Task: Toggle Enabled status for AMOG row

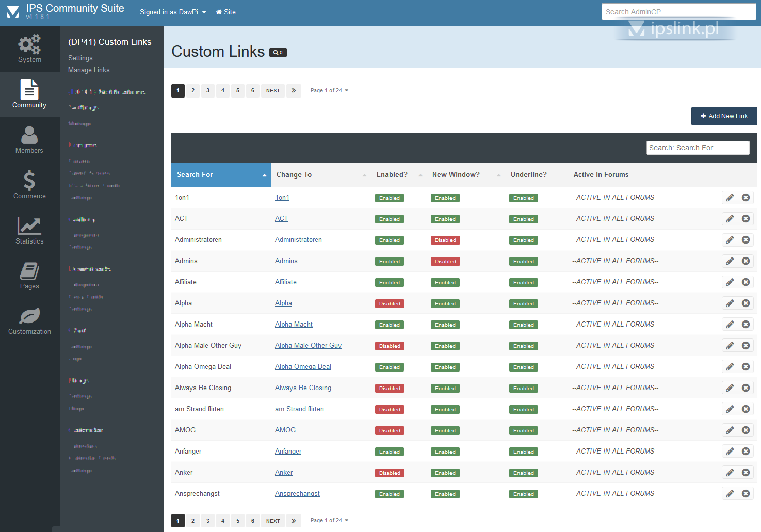Action: [x=390, y=431]
